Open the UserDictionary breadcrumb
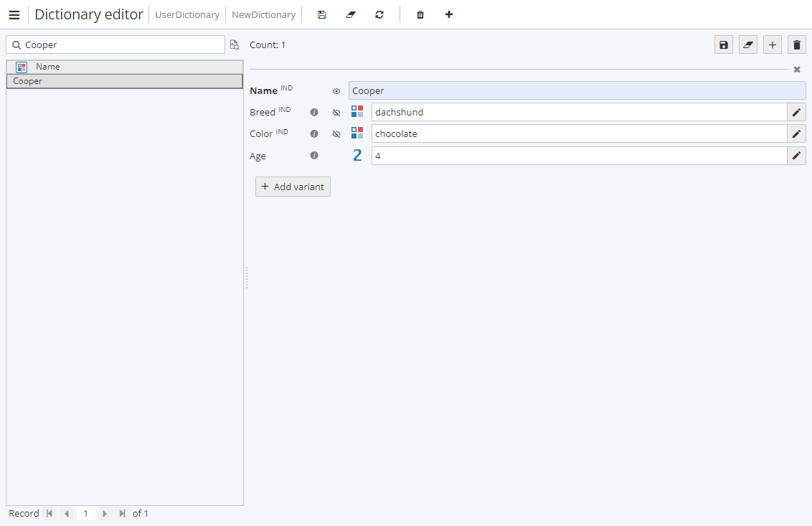The height and width of the screenshot is (526, 812). [187, 15]
